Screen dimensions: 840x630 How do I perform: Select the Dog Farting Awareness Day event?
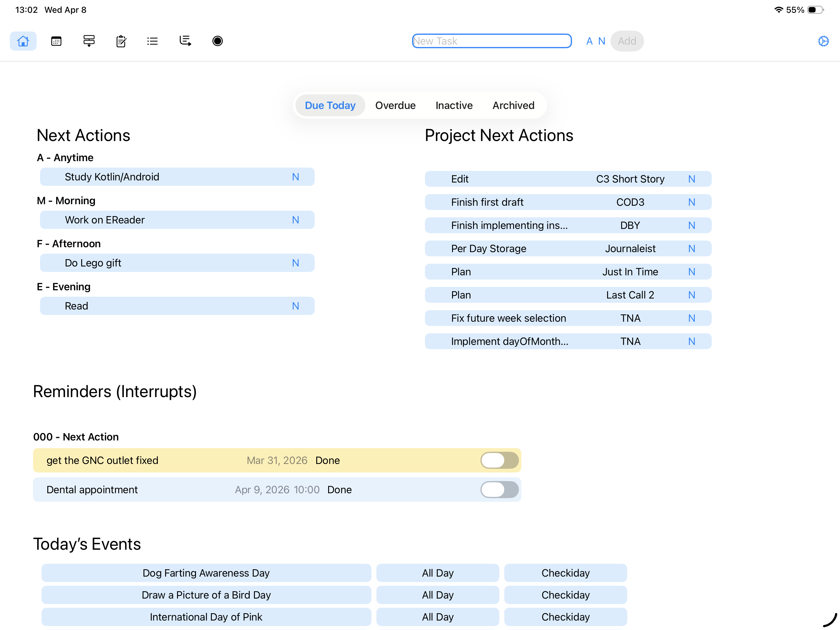[x=206, y=573]
